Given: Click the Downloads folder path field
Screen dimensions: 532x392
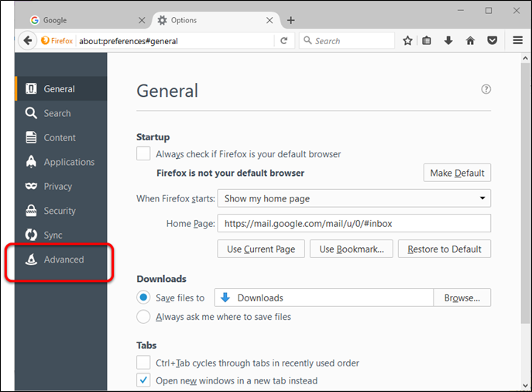Looking at the screenshot, I should pyautogui.click(x=324, y=297).
